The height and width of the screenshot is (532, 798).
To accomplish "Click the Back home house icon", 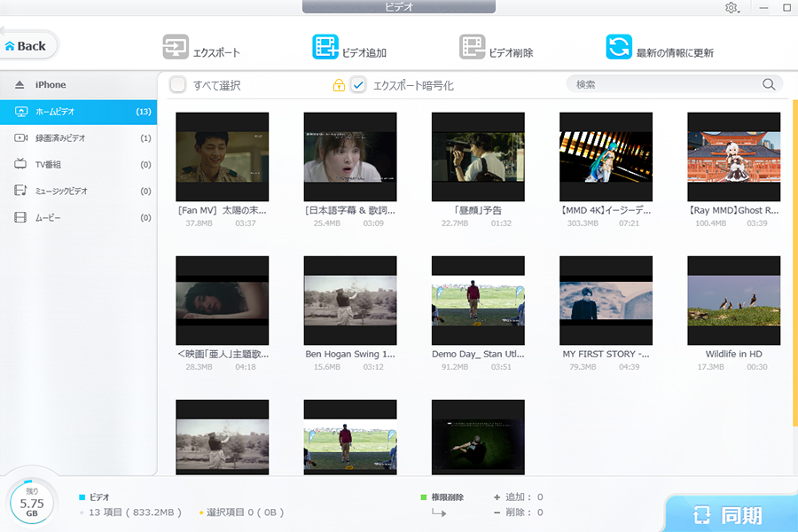I will click(x=9, y=46).
